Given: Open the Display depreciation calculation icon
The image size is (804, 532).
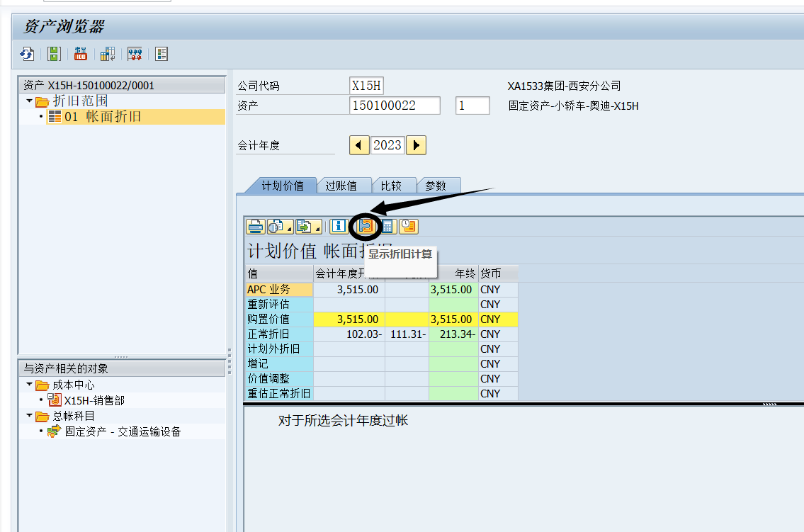Looking at the screenshot, I should click(366, 226).
